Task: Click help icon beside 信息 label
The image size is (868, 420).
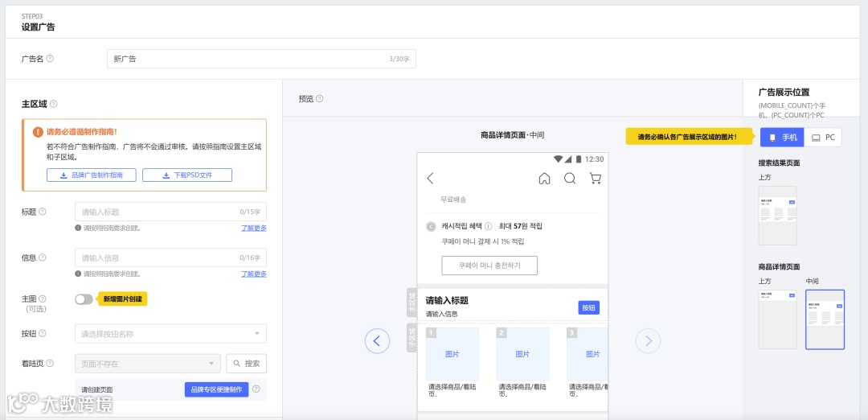Action: click(x=43, y=257)
